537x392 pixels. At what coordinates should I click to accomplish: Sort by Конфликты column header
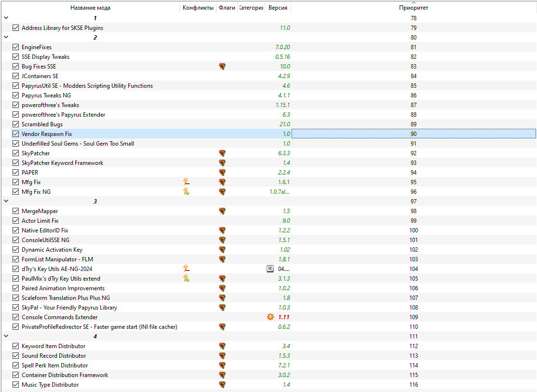198,8
